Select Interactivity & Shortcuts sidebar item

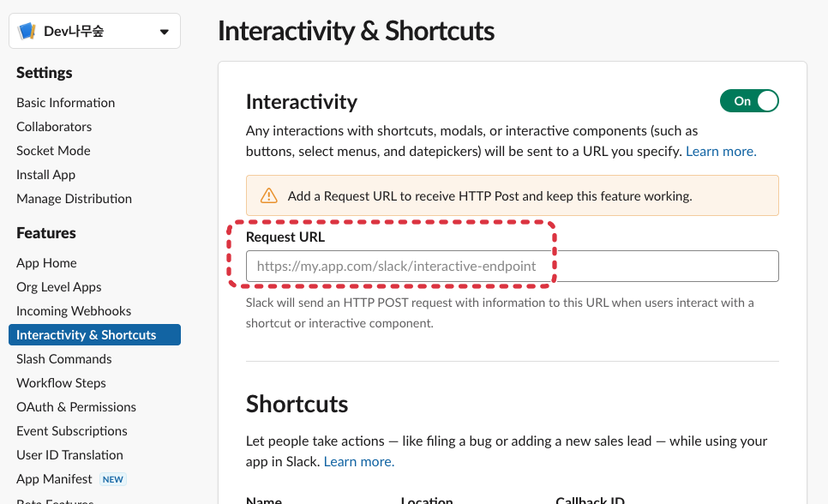point(94,335)
